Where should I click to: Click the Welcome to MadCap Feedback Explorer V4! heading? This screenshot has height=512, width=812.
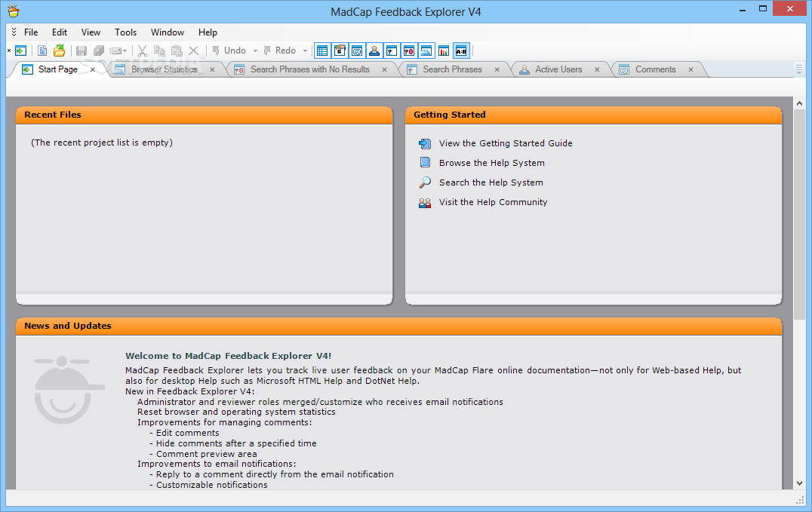click(x=229, y=356)
